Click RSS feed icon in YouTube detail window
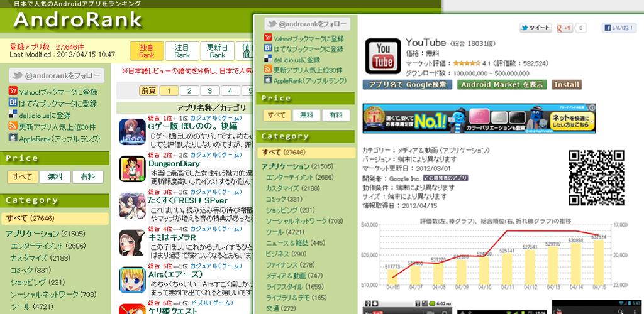The width and height of the screenshot is (644, 314). pos(268,69)
